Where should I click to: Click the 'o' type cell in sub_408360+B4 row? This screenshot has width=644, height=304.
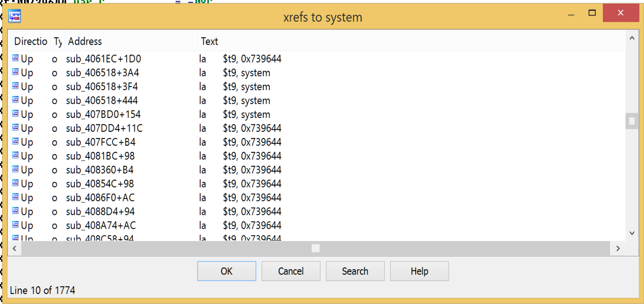click(x=55, y=170)
